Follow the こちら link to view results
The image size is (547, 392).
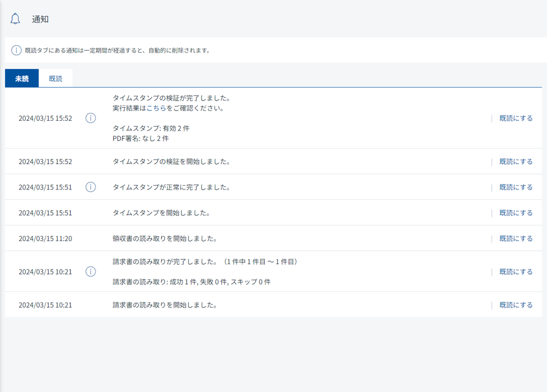[156, 108]
